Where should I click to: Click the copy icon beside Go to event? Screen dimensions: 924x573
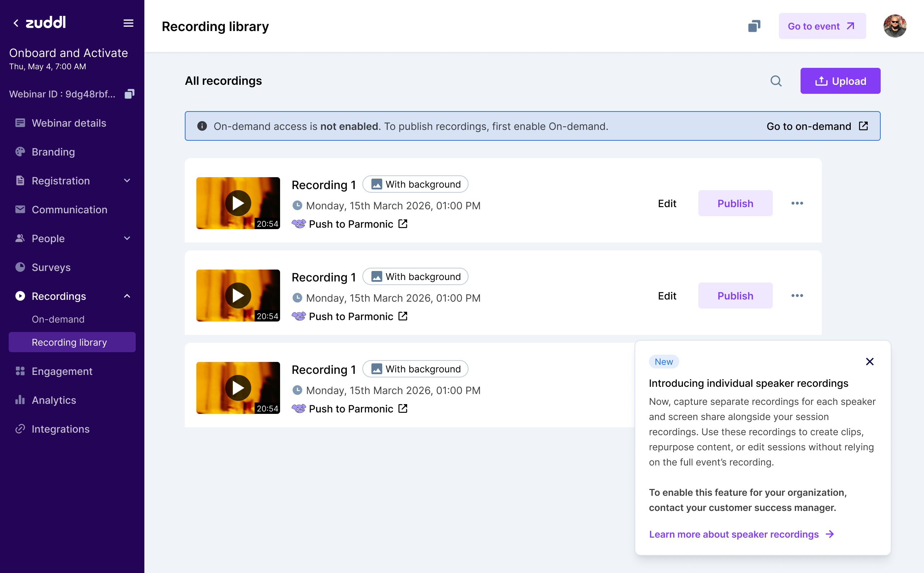pyautogui.click(x=754, y=26)
